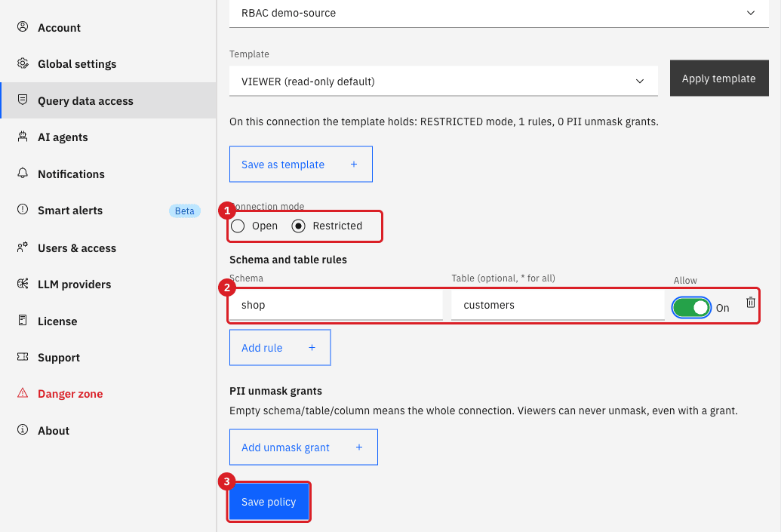781x532 pixels.
Task: Click plus icon on Add unmask grant
Action: 358,447
